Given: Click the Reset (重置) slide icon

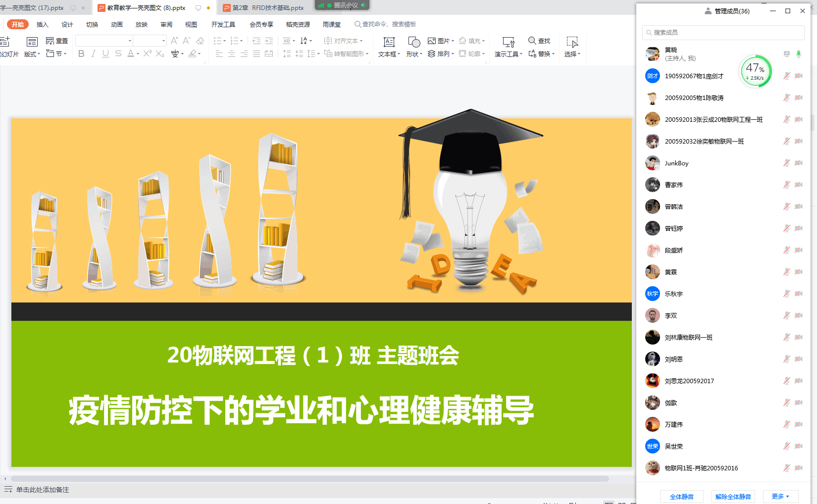Looking at the screenshot, I should [57, 41].
